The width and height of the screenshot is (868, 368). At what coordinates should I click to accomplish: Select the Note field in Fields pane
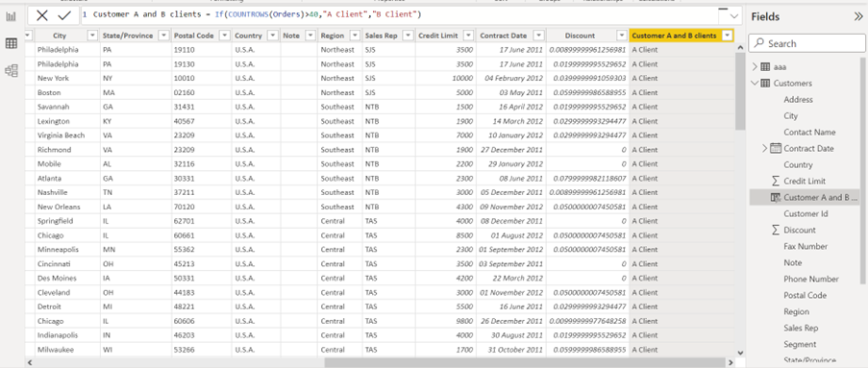pyautogui.click(x=793, y=263)
